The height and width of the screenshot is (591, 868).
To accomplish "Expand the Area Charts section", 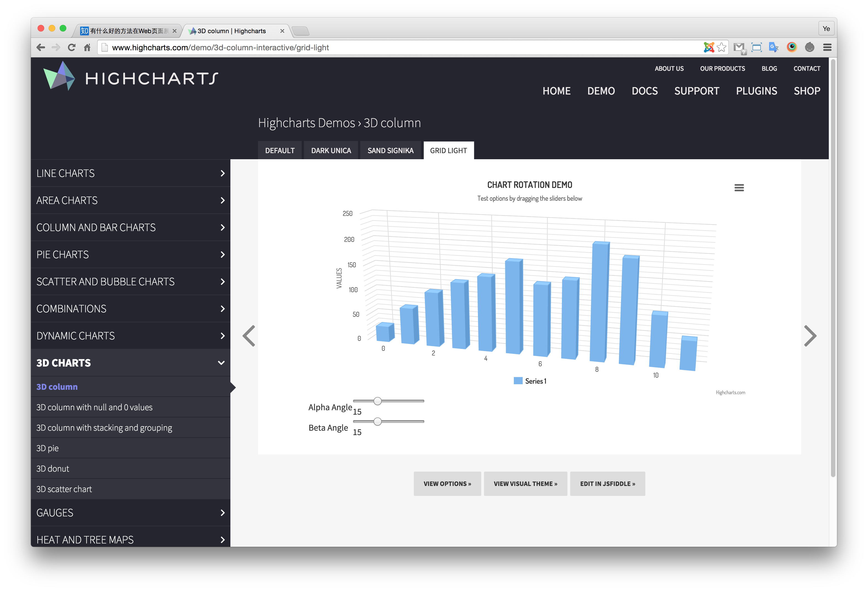I will (x=130, y=200).
